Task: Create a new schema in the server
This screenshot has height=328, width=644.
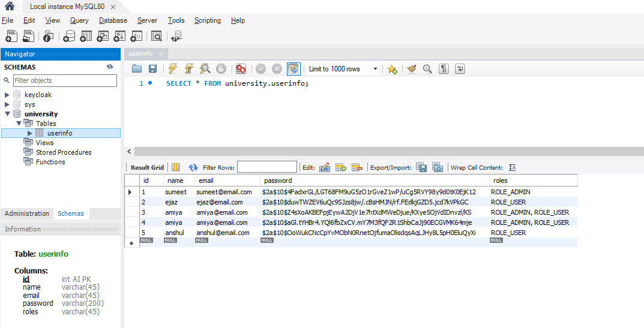Action: pos(70,36)
